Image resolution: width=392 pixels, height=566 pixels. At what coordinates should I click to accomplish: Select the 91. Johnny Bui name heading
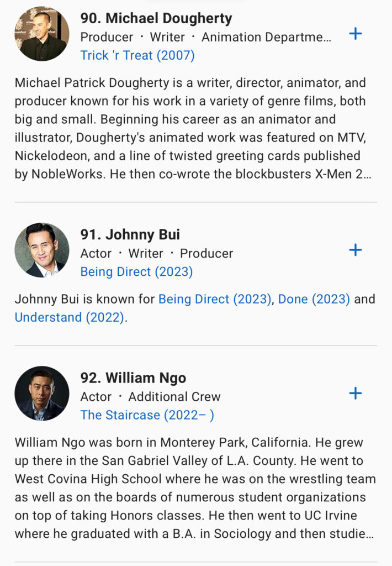130,234
